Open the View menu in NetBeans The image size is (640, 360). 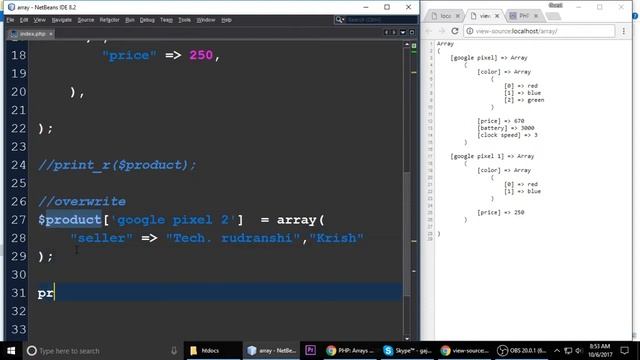click(x=40, y=20)
